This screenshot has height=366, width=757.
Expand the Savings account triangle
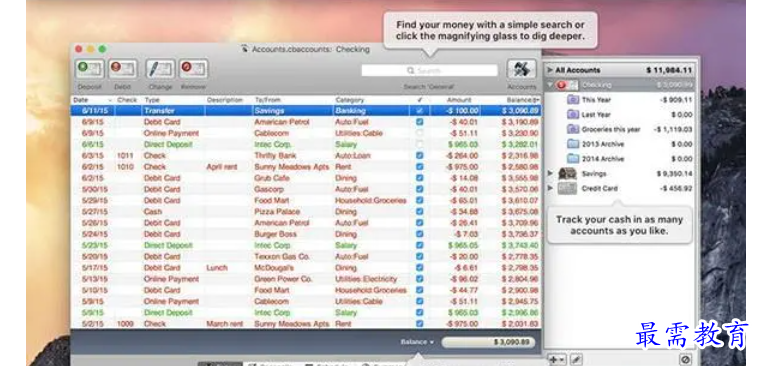pos(550,173)
